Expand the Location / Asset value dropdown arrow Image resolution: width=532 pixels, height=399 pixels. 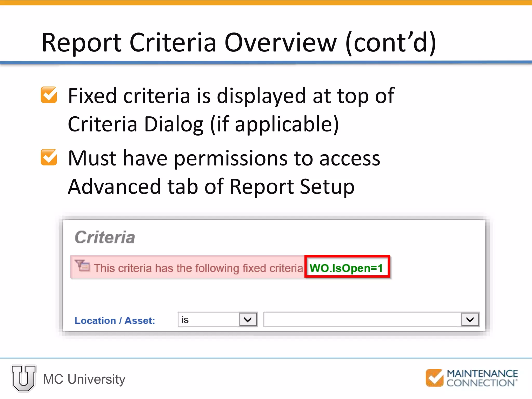(470, 320)
